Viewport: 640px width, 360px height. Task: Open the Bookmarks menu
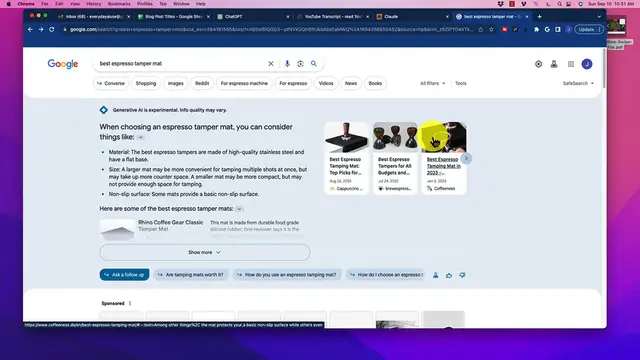[x=119, y=4]
